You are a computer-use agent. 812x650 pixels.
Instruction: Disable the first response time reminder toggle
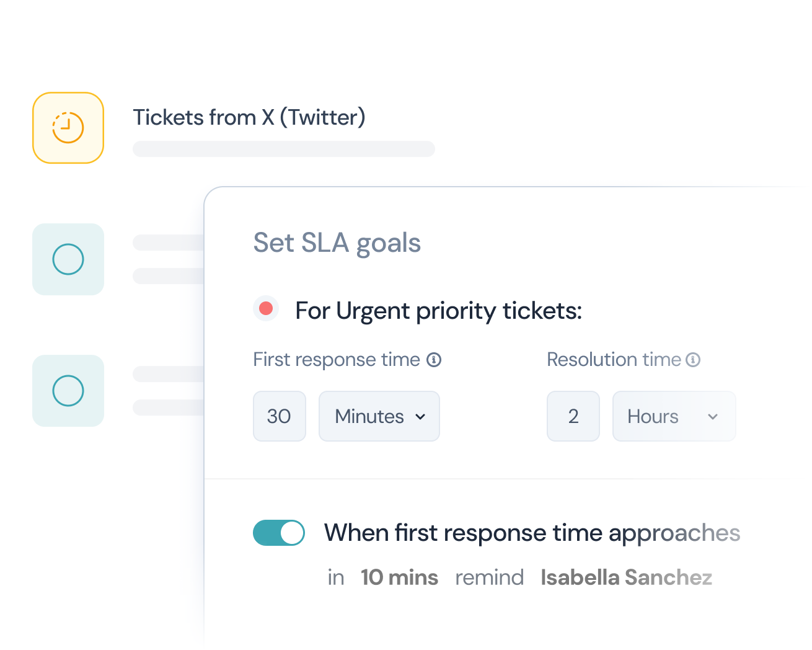[x=278, y=532]
